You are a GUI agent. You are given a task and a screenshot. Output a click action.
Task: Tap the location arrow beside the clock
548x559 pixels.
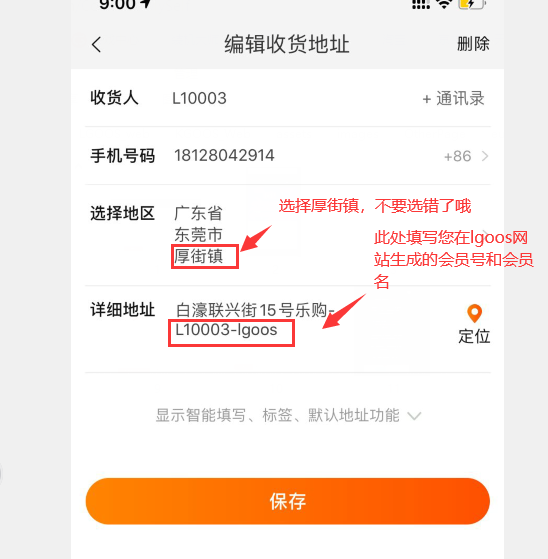[x=145, y=3]
